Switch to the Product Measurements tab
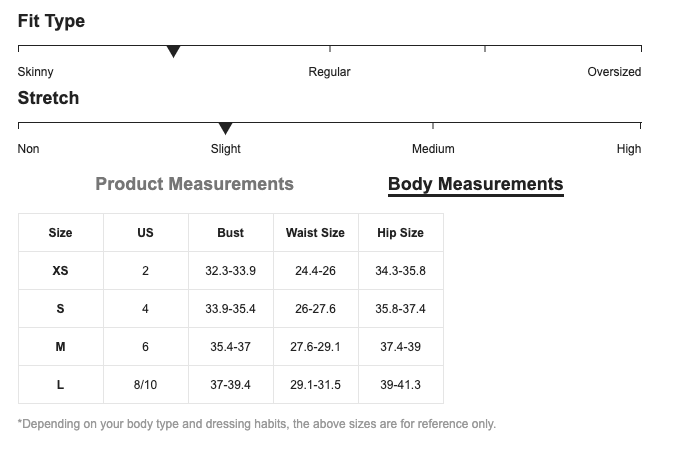The image size is (673, 450). pos(194,184)
